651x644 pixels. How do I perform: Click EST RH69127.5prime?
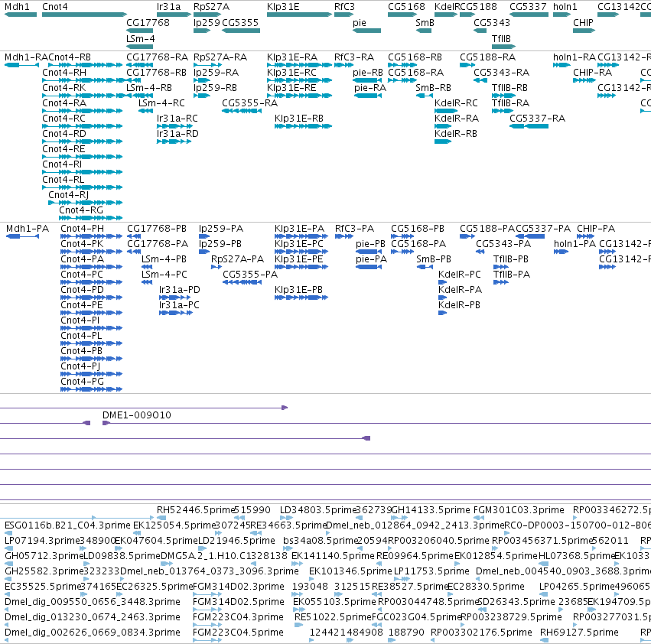point(579,632)
